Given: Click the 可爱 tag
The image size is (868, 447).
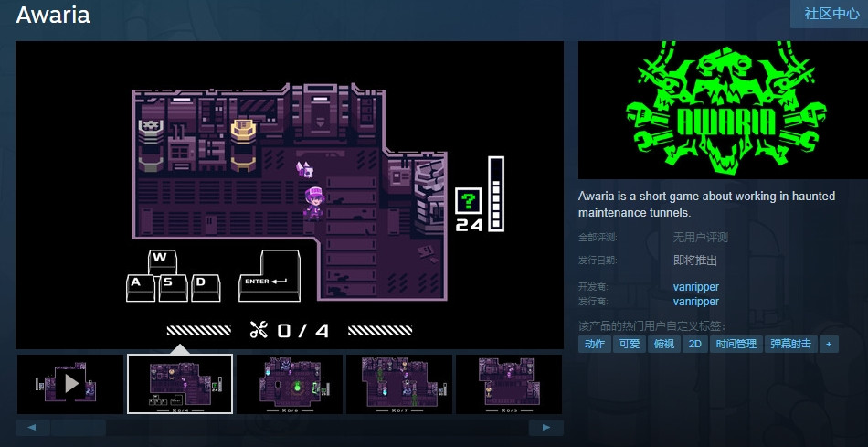Looking at the screenshot, I should tap(629, 344).
